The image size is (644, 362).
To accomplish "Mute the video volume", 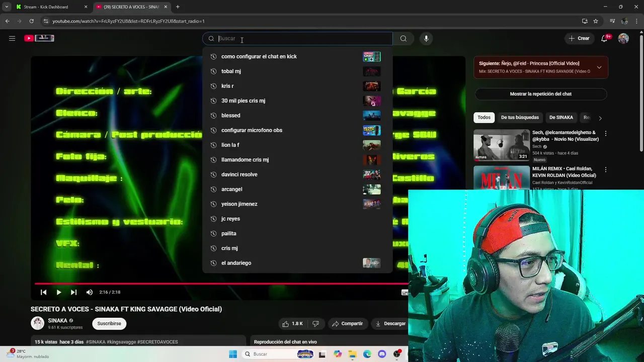I will click(x=90, y=292).
